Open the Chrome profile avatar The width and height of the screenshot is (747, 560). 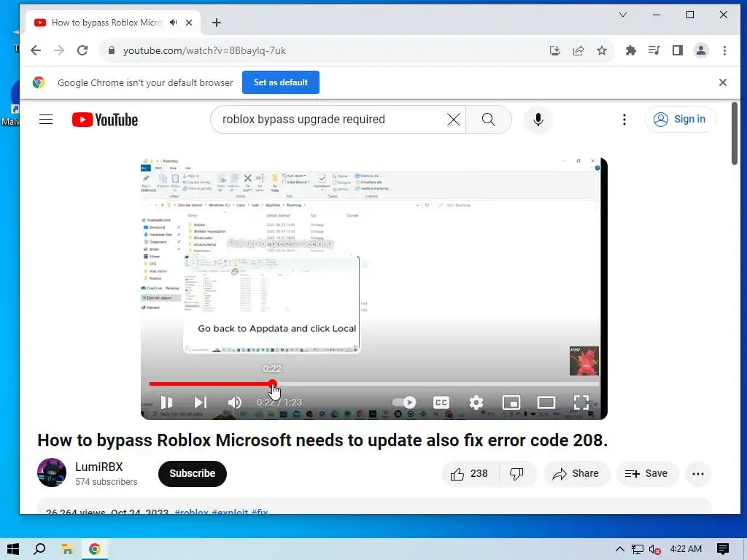tap(701, 50)
